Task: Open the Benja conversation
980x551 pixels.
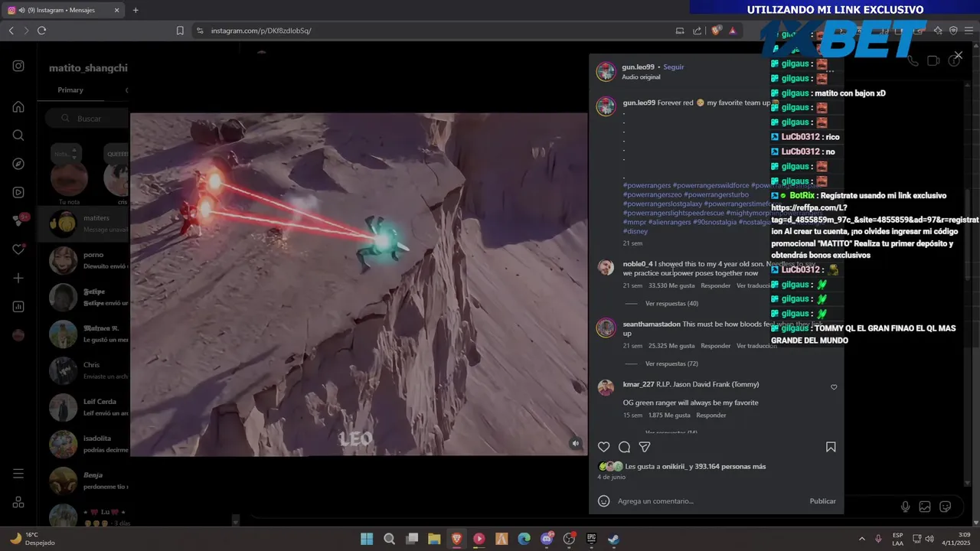Action: click(x=83, y=481)
